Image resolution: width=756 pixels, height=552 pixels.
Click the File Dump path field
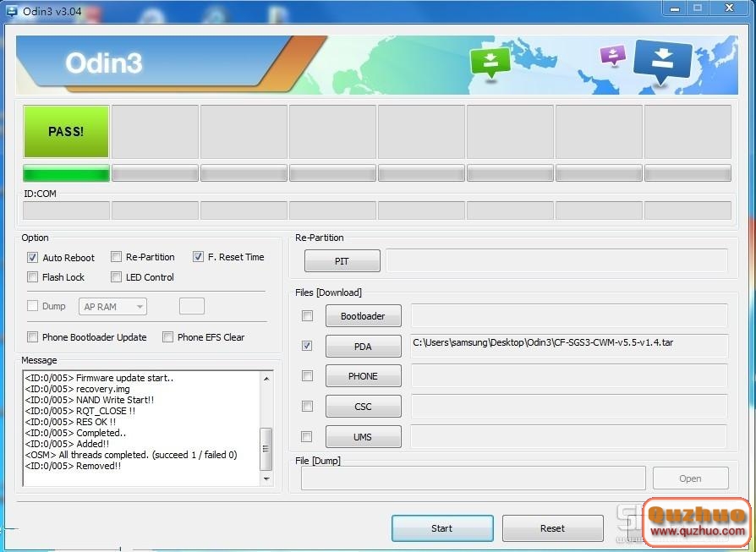[x=473, y=478]
